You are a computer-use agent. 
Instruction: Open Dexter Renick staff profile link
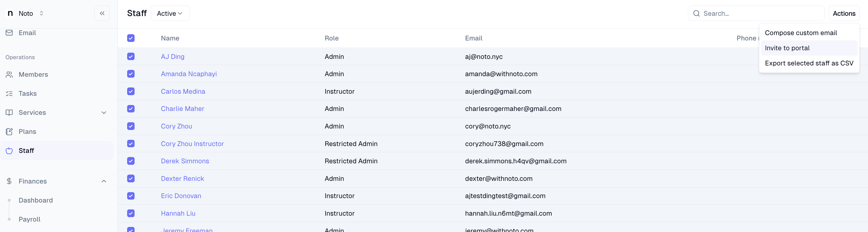pos(182,178)
